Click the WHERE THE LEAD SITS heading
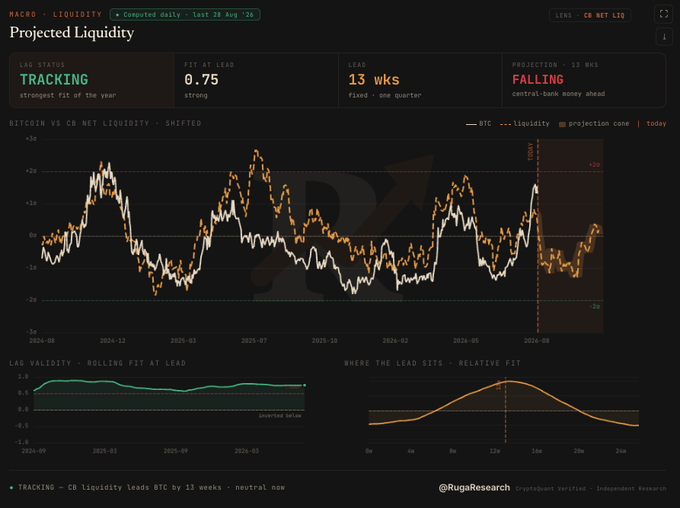The height and width of the screenshot is (508, 680). (x=432, y=363)
